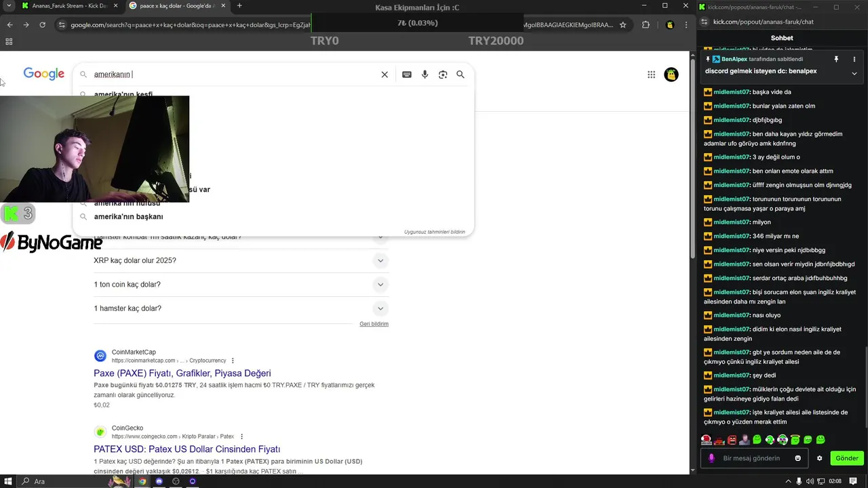Click the purple microphone icon in chat box
Image resolution: width=868 pixels, height=488 pixels.
pos(711,458)
